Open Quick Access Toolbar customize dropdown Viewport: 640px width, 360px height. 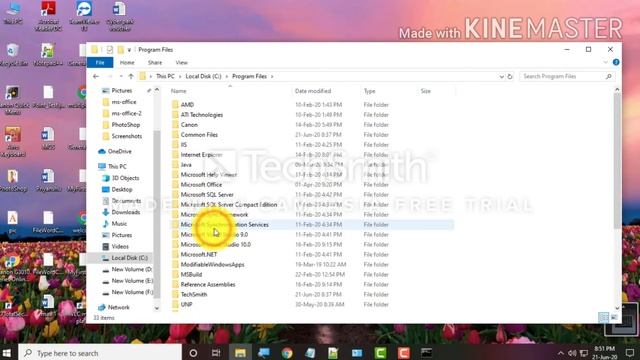coord(129,50)
